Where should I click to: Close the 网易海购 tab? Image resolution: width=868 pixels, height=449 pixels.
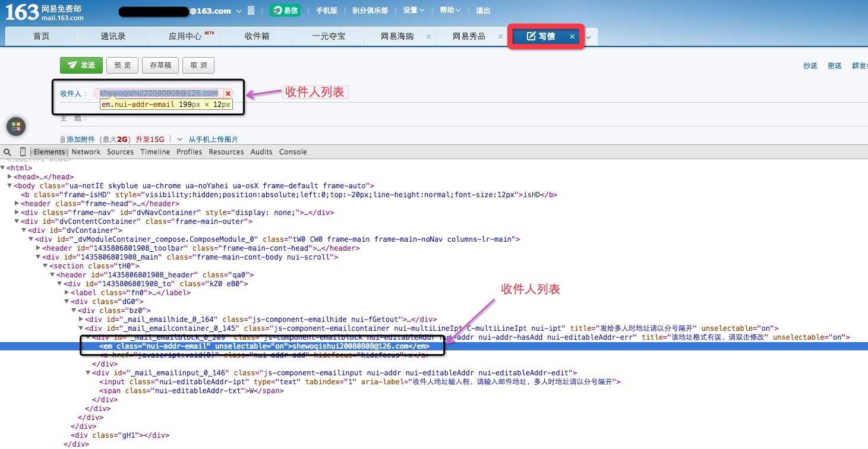[428, 37]
